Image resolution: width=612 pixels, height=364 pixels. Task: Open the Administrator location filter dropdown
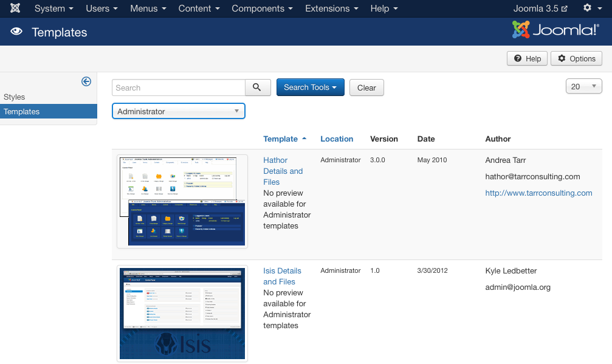178,111
